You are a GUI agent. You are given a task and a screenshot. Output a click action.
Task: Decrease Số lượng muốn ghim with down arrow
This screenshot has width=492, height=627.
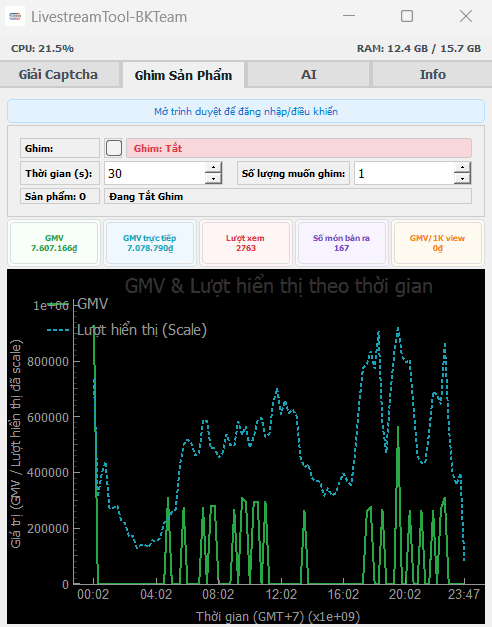pyautogui.click(x=462, y=179)
